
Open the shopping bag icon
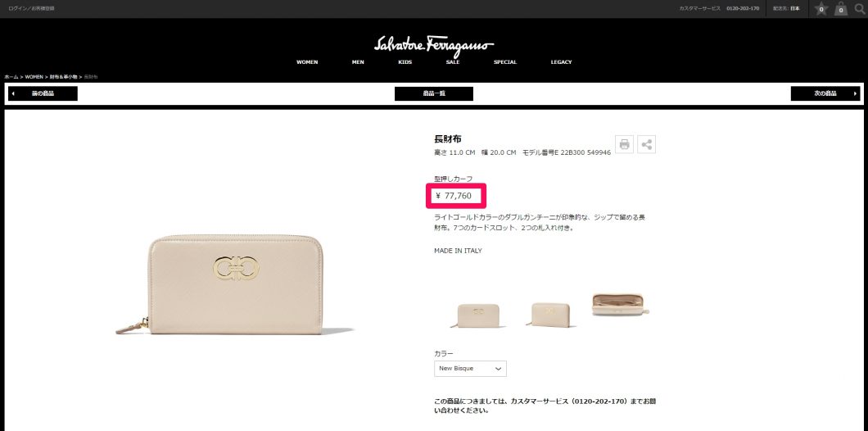pos(842,9)
